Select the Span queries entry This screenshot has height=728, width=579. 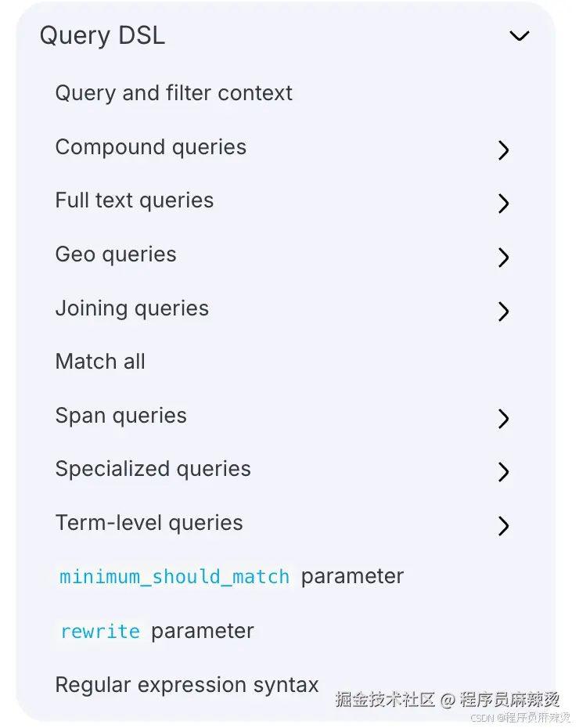121,416
